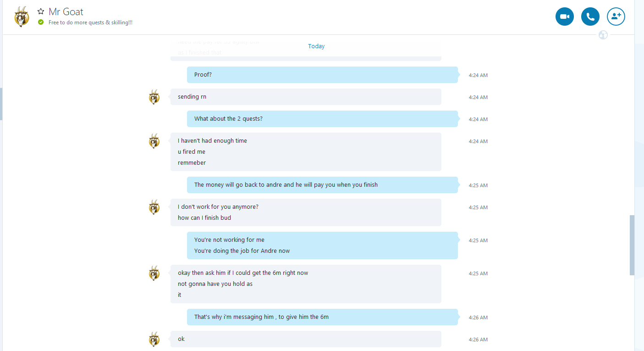Click the status text "Free to do more quests & skilling!!!"
The height and width of the screenshot is (351, 644).
[90, 22]
